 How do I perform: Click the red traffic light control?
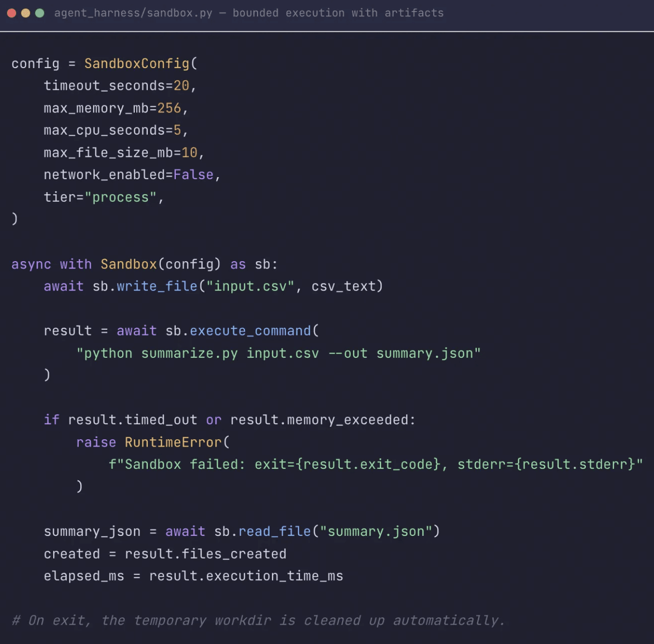coord(11,13)
